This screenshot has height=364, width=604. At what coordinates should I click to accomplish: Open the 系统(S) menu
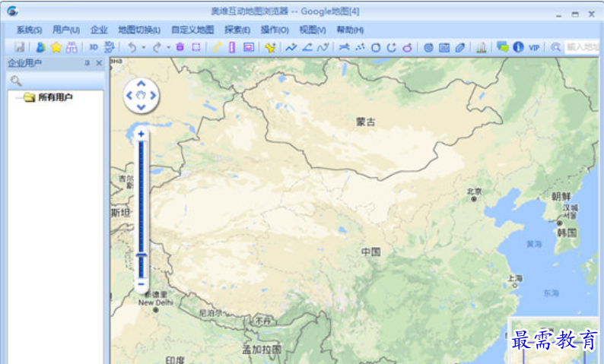[x=29, y=30]
